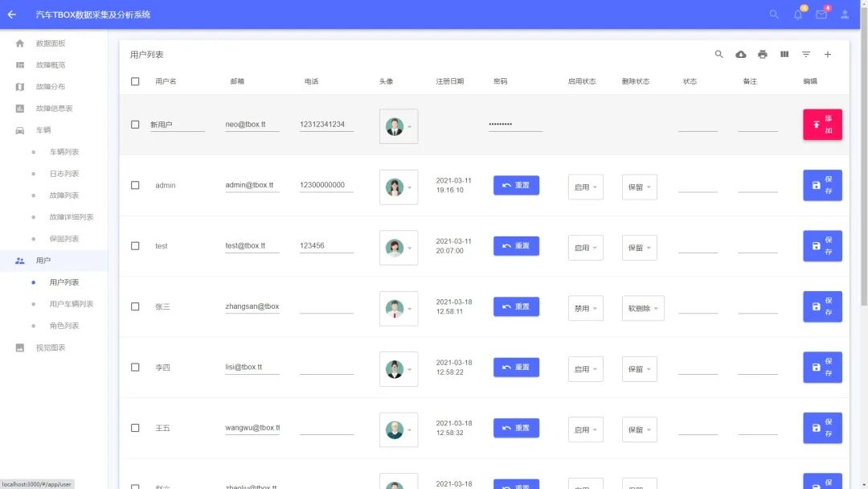Image resolution: width=868 pixels, height=489 pixels.
Task: Check the checkbox for admin's row
Action: point(135,185)
